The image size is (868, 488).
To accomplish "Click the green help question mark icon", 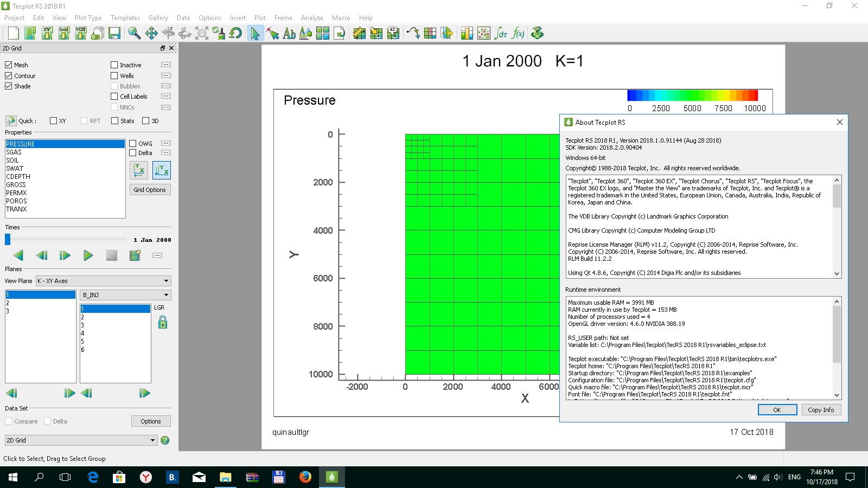I will [165, 440].
